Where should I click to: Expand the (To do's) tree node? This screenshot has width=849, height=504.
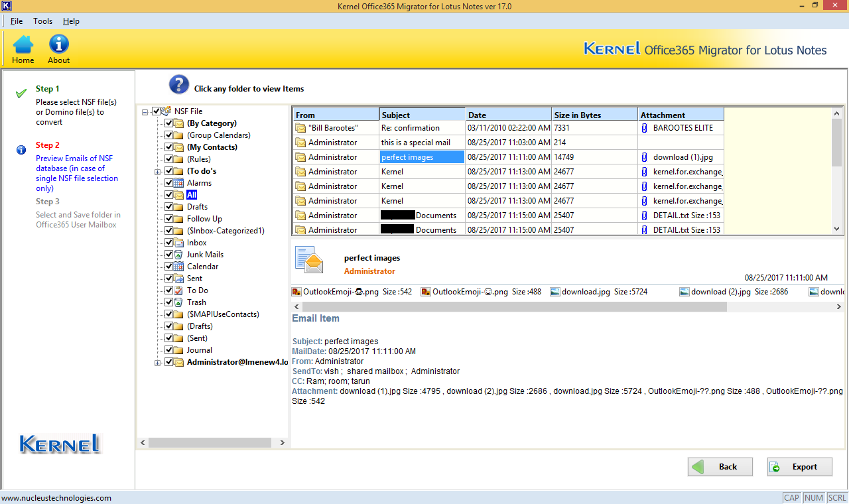(158, 171)
